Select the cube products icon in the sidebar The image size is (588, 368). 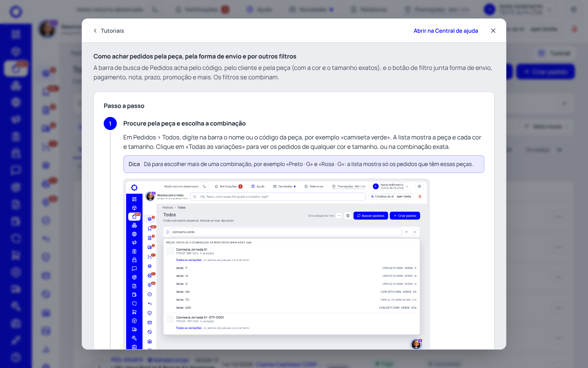coord(16,52)
